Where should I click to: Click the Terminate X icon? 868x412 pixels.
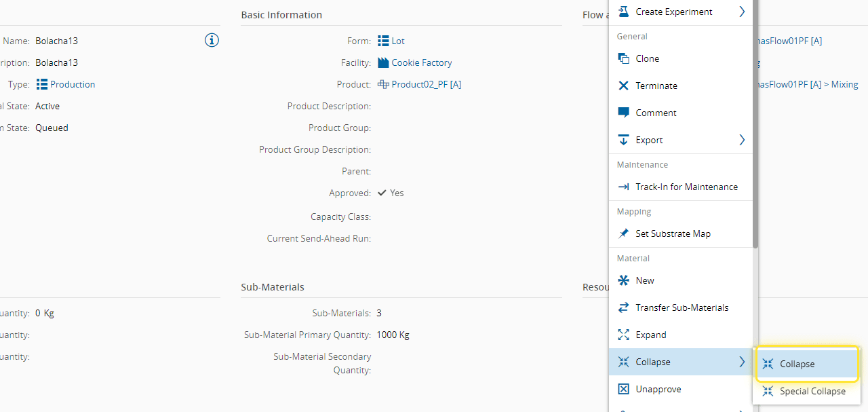(x=624, y=86)
